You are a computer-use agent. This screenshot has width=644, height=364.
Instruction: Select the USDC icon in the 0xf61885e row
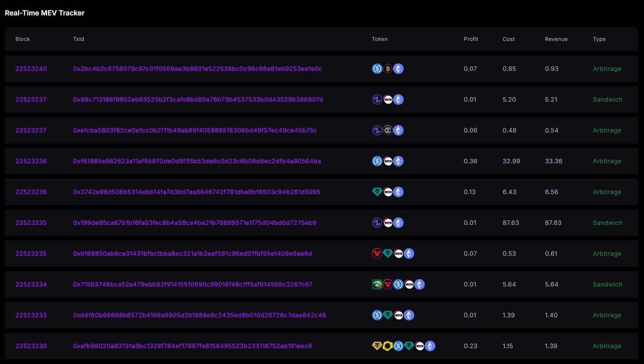[x=377, y=161]
